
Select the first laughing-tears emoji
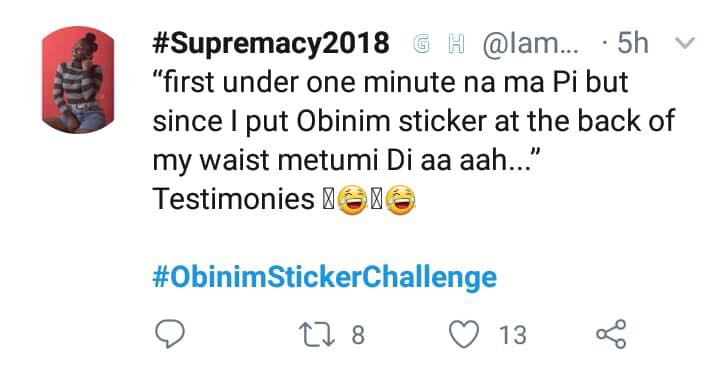(x=352, y=201)
